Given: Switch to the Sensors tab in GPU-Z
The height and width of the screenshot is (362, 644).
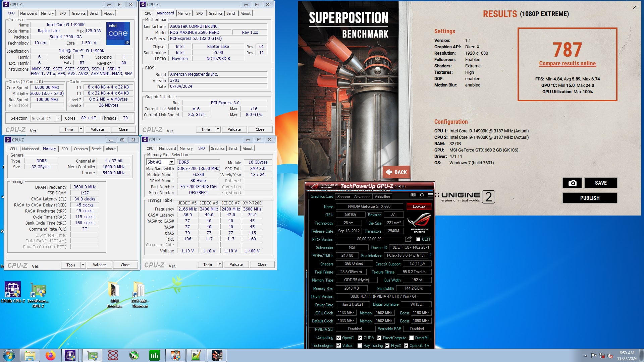Looking at the screenshot, I should (343, 197).
